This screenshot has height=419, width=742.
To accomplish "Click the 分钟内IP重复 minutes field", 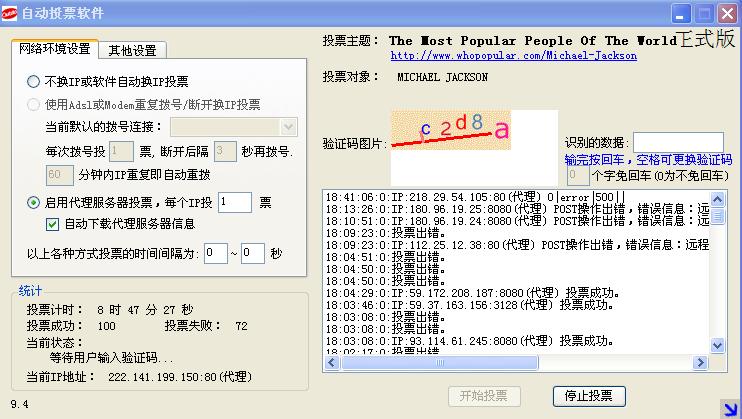I will [x=60, y=175].
